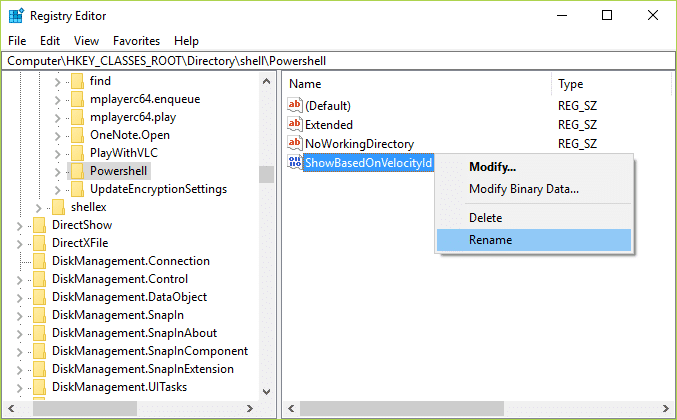Select the DiskManagement.Connection key label
677x420 pixels.
131,261
